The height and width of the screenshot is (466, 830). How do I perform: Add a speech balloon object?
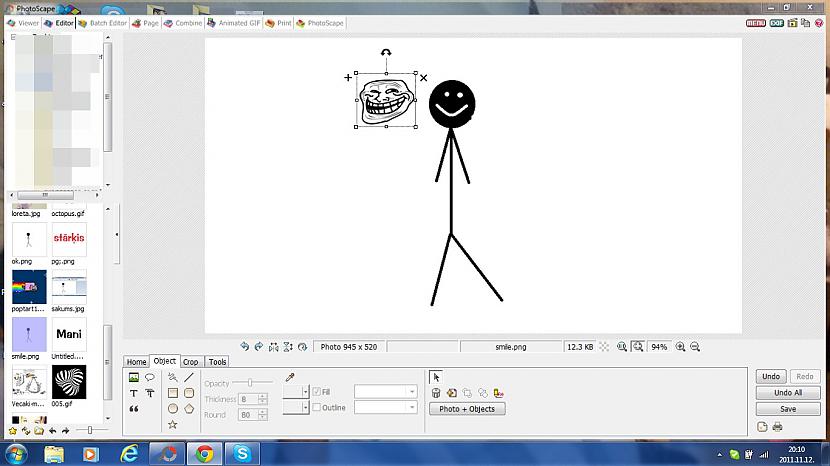pyautogui.click(x=150, y=377)
